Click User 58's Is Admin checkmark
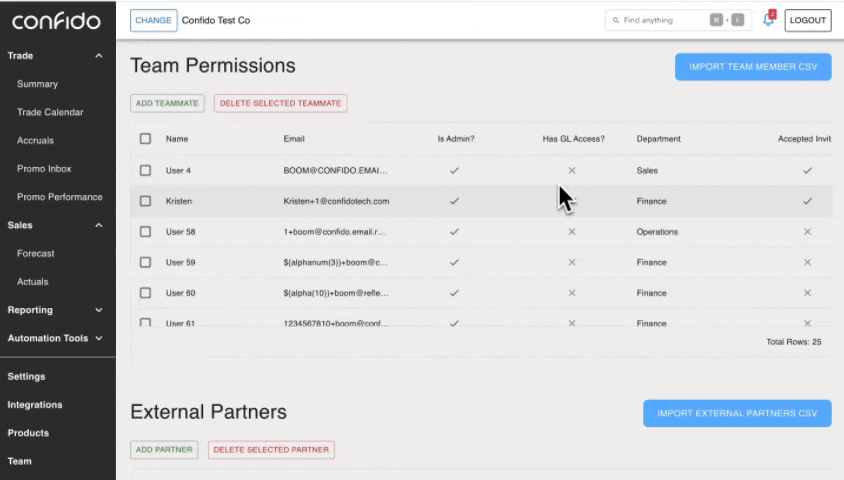Viewport: 844px width, 480px height. pyautogui.click(x=454, y=232)
